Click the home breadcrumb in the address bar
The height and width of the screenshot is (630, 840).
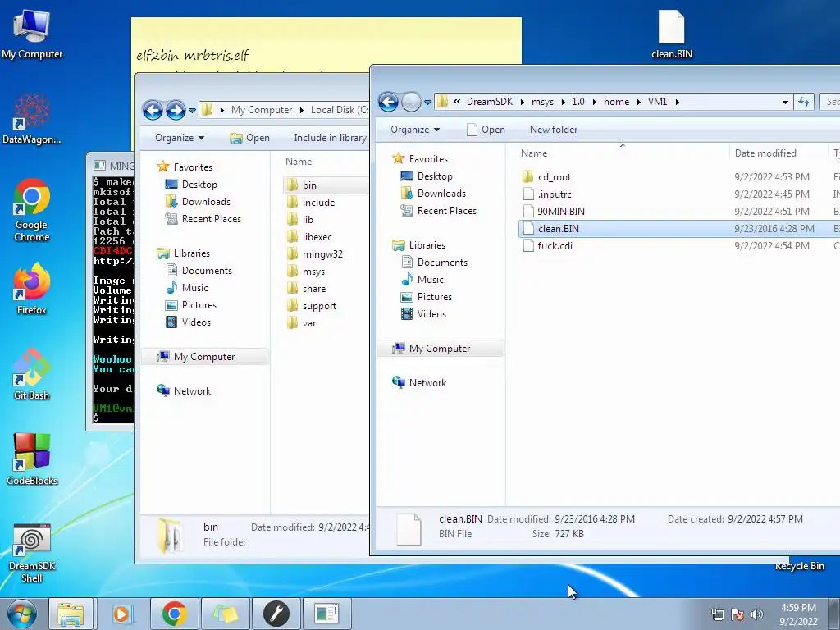click(617, 102)
